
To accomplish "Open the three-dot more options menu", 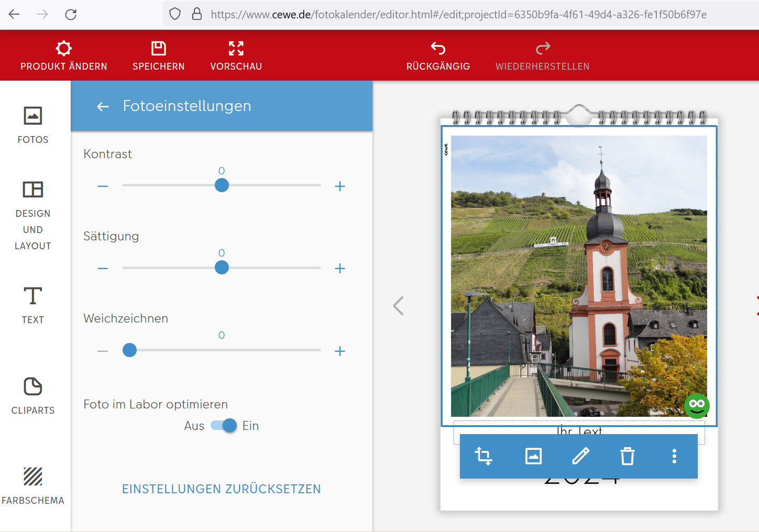I will 674,456.
